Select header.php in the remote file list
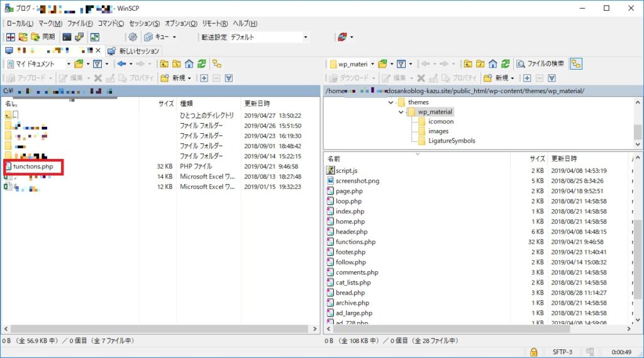 (x=352, y=232)
